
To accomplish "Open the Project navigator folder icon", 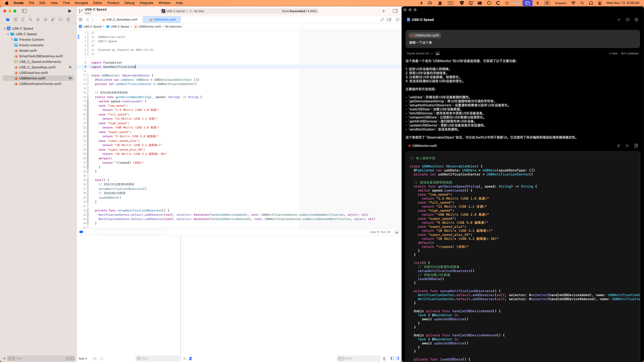I will (x=8, y=19).
